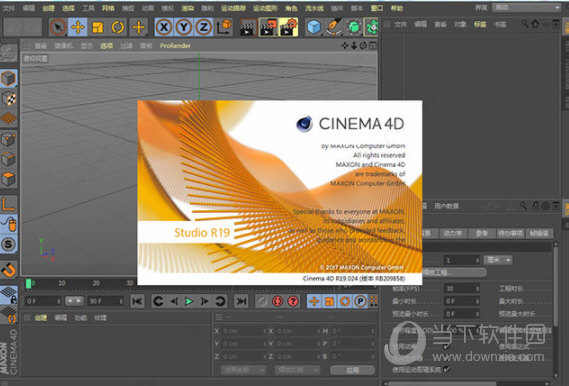Viewport: 569px width, 386px height.
Task: Toggle Position keyframe recording icon
Action: pos(314,301)
